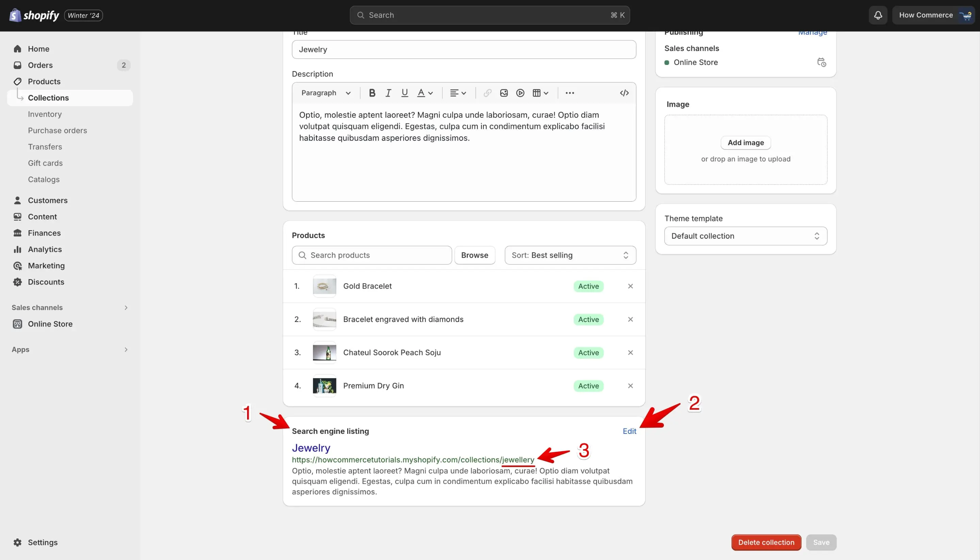Open Collections in sidebar

[x=70, y=98]
